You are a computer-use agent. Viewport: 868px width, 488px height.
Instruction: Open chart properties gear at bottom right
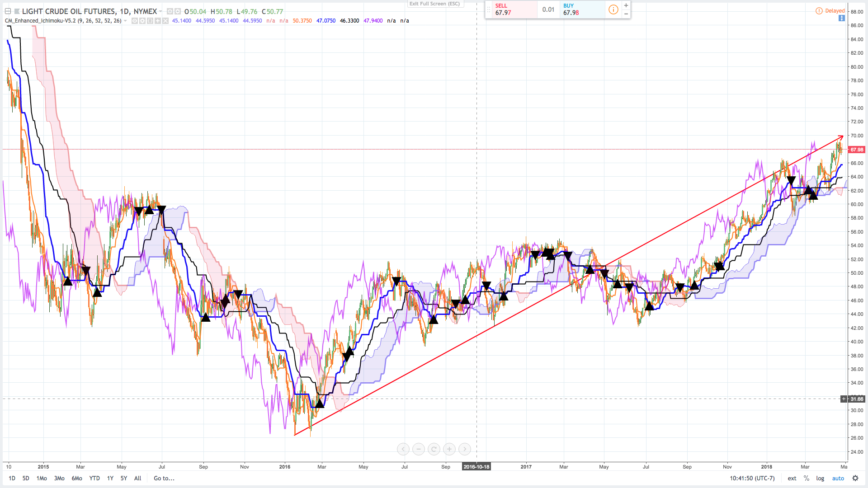pyautogui.click(x=855, y=478)
